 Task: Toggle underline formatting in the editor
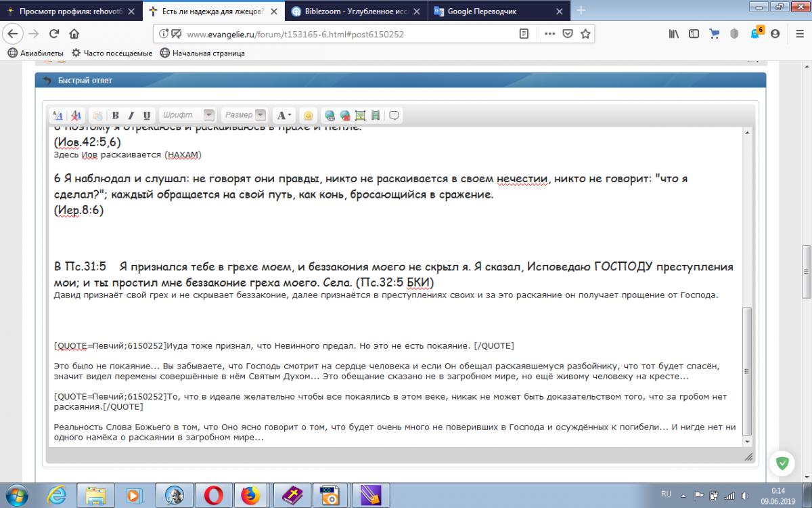tap(147, 115)
